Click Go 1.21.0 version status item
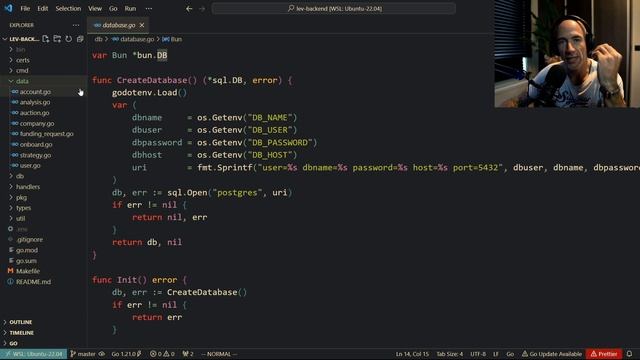This screenshot has height=360, width=640. click(x=126, y=354)
